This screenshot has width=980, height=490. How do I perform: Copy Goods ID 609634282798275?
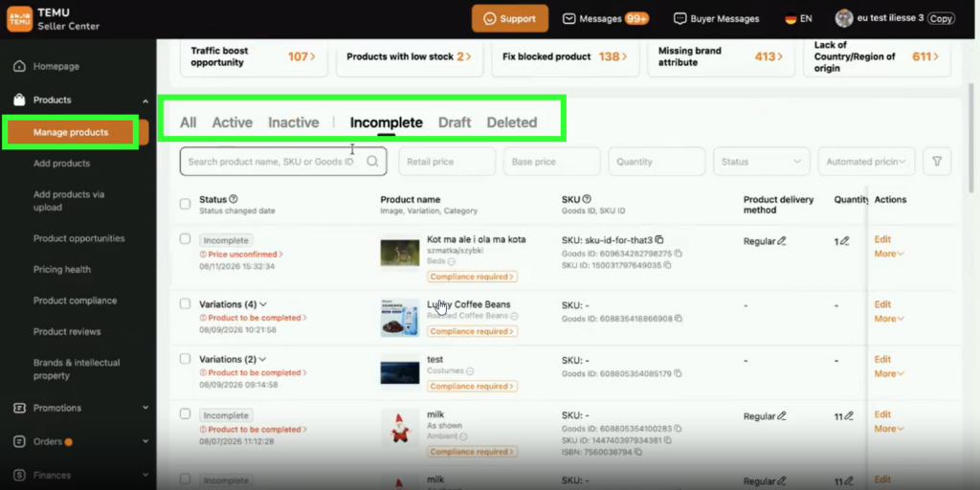(679, 254)
